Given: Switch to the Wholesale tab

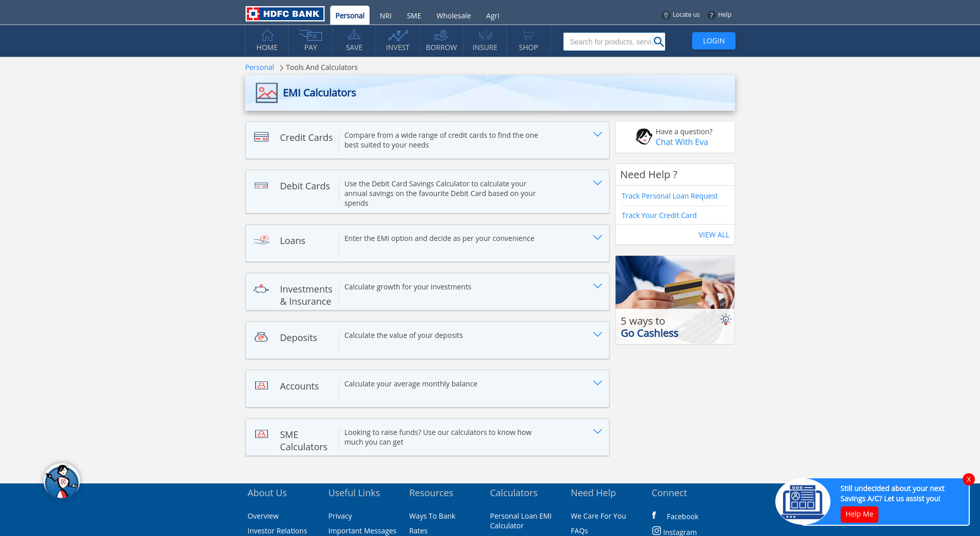Looking at the screenshot, I should coord(453,16).
